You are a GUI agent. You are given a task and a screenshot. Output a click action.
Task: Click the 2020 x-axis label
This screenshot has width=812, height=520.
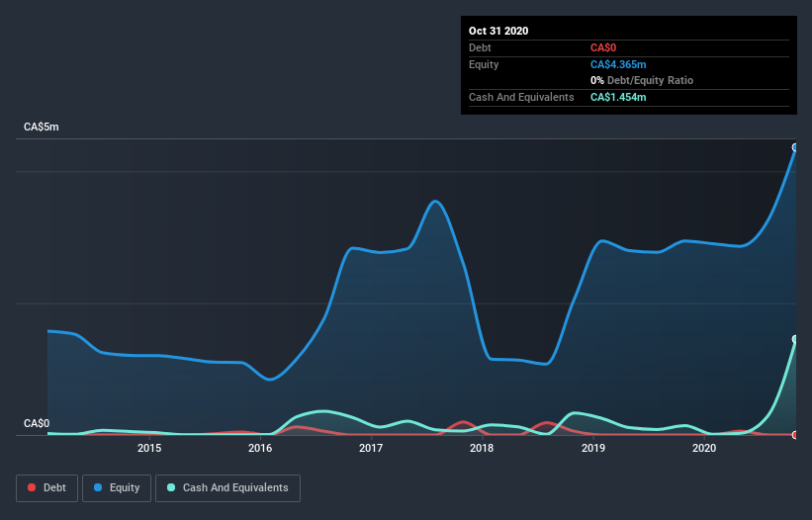(704, 448)
